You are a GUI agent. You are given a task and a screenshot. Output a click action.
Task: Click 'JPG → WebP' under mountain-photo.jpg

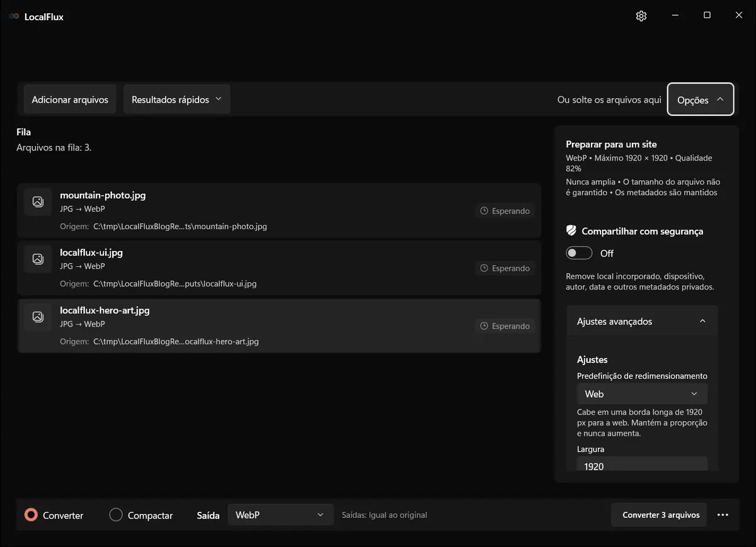point(82,208)
